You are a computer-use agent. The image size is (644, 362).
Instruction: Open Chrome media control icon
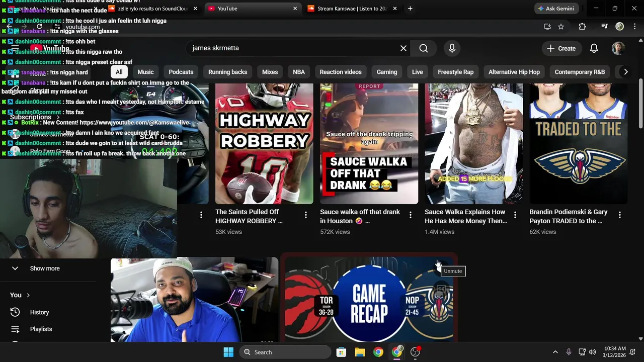(604, 27)
